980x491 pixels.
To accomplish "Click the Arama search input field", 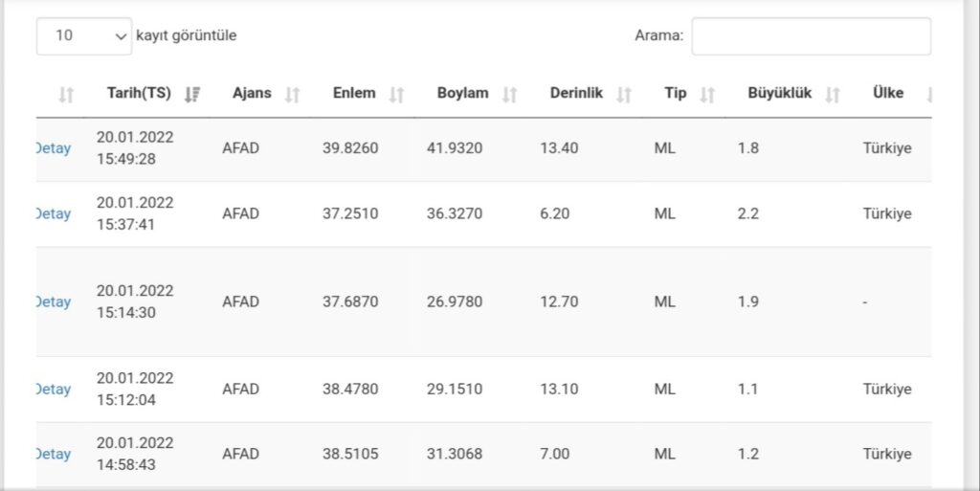I will [811, 35].
